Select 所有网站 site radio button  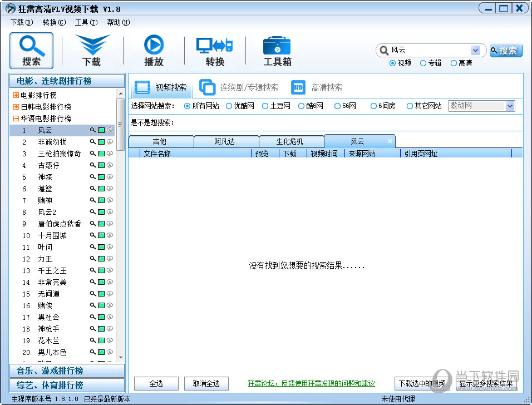[187, 106]
